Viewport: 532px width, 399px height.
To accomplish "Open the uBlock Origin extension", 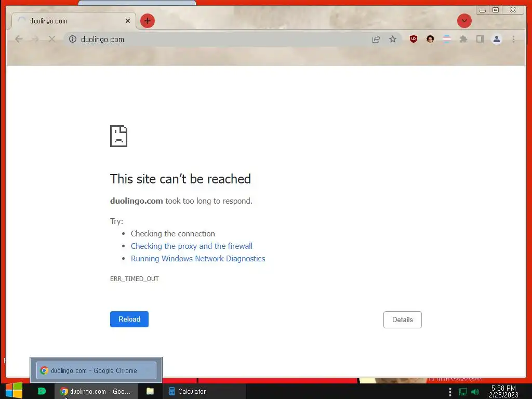I will [413, 39].
